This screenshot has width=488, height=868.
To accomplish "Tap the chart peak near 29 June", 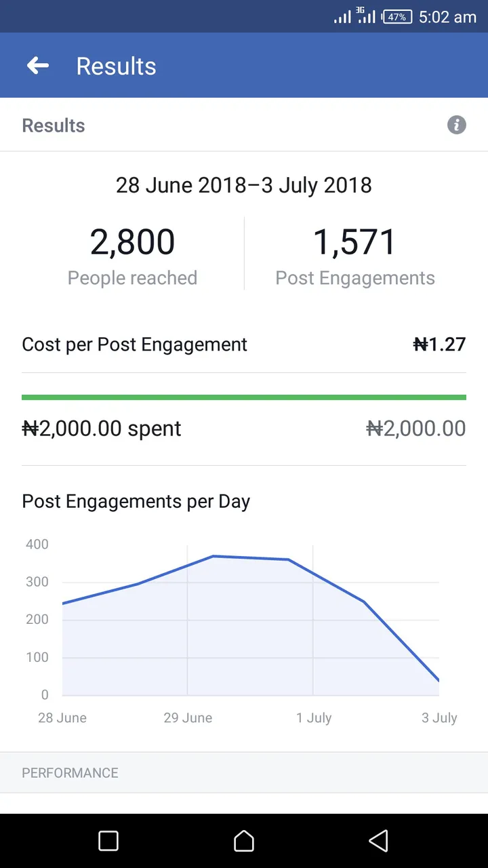I will 213,556.
